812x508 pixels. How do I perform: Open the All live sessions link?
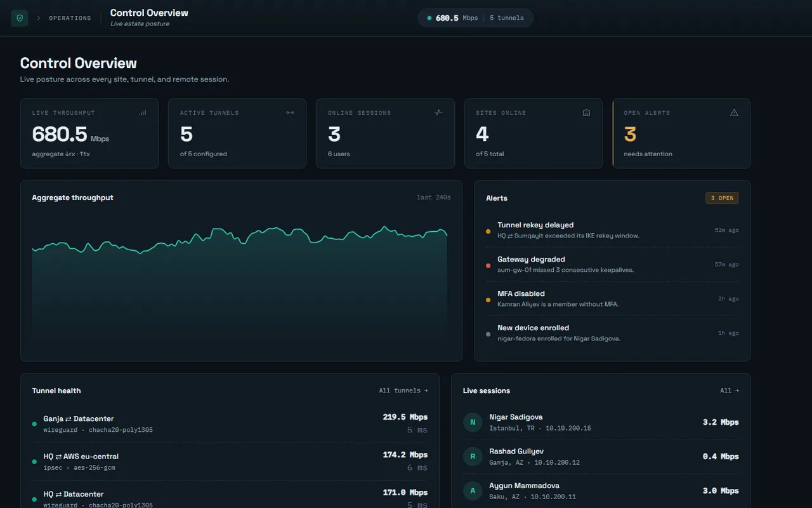click(730, 391)
